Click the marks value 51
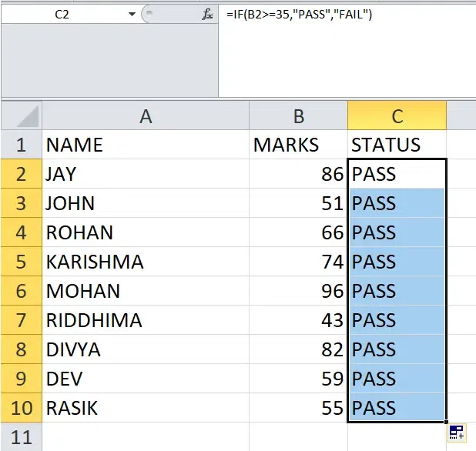The image size is (476, 451). tap(298, 203)
